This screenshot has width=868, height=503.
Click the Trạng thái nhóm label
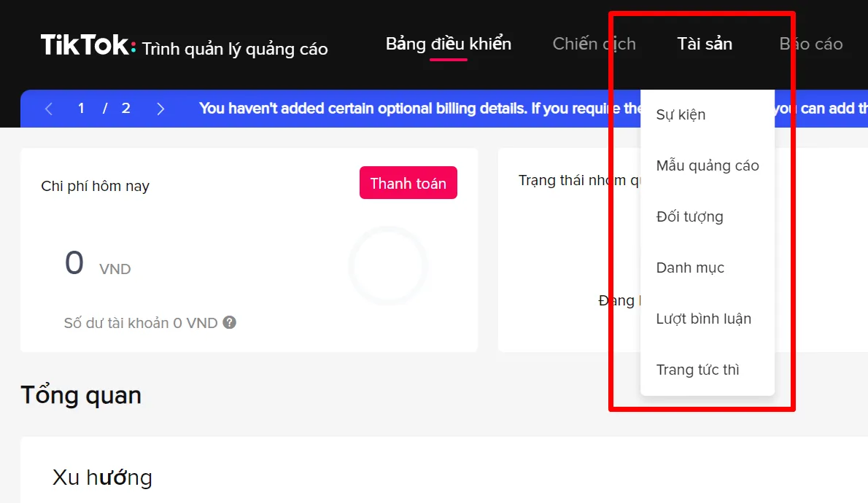pyautogui.click(x=579, y=180)
